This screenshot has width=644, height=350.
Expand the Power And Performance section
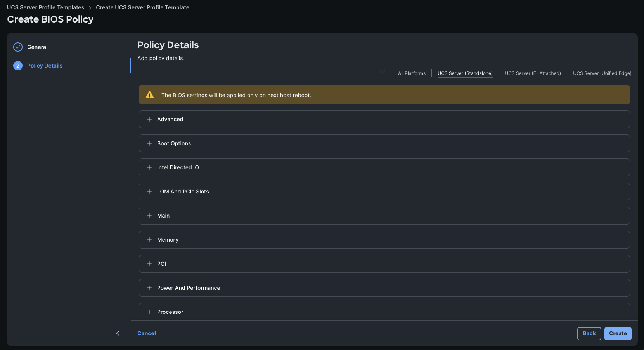click(x=189, y=288)
